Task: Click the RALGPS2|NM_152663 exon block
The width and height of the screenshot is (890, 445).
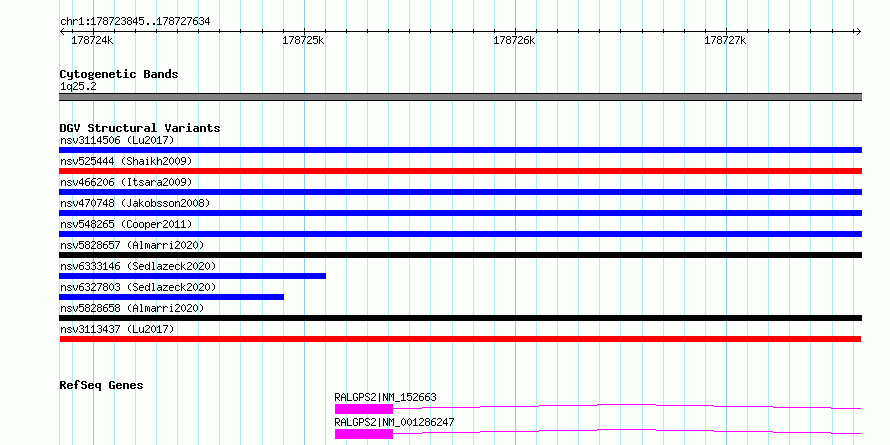Action: pyautogui.click(x=364, y=409)
